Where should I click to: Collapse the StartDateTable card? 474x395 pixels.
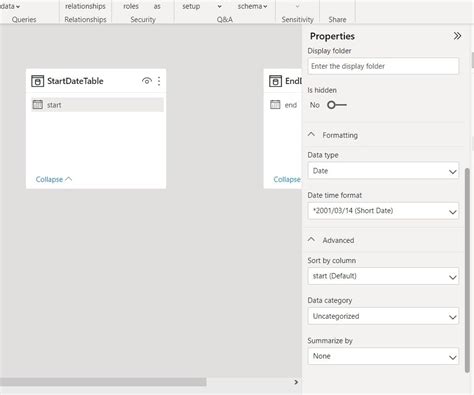tap(54, 179)
